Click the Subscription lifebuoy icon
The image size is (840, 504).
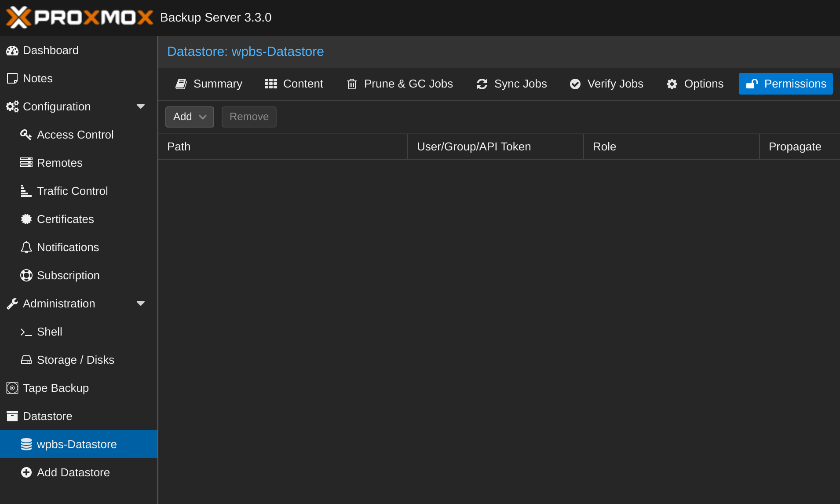click(x=26, y=275)
